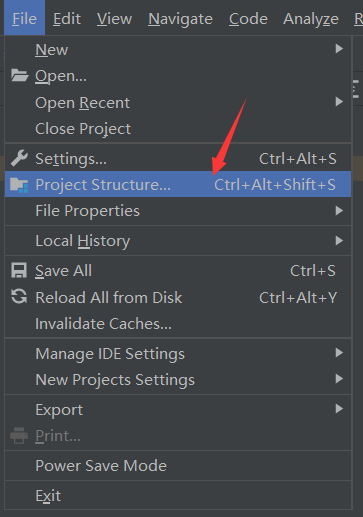Click the folder icon beside Open
Image resolution: width=363 pixels, height=517 pixels.
pos(19,76)
